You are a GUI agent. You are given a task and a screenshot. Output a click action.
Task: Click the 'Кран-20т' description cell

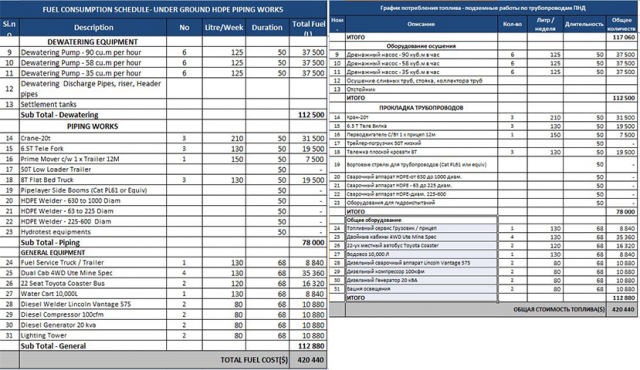click(x=421, y=117)
